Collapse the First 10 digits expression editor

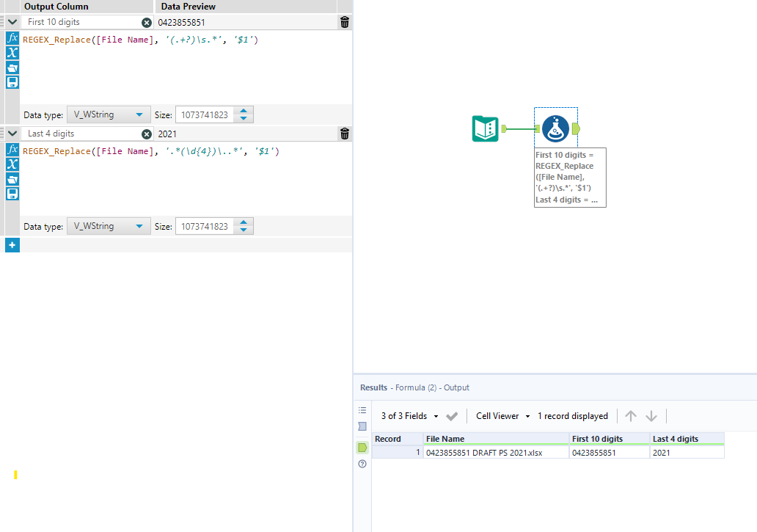12,21
